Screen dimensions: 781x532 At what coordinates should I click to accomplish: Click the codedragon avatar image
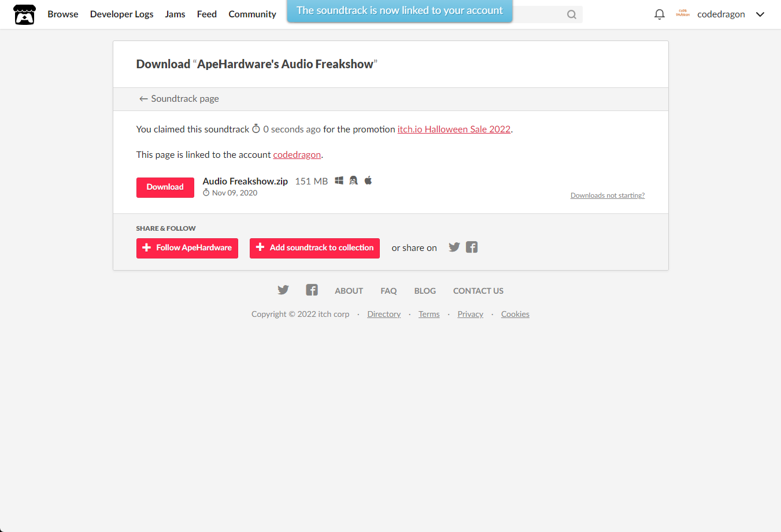[x=683, y=14]
